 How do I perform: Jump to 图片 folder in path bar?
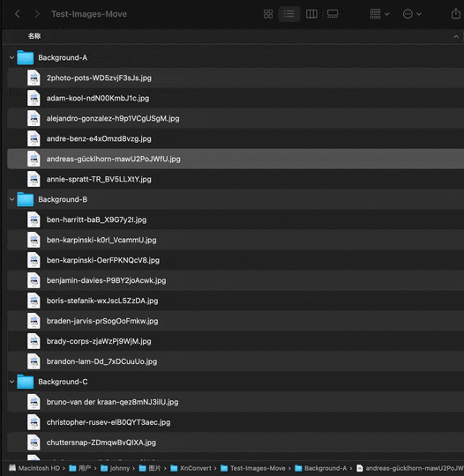tap(150, 468)
